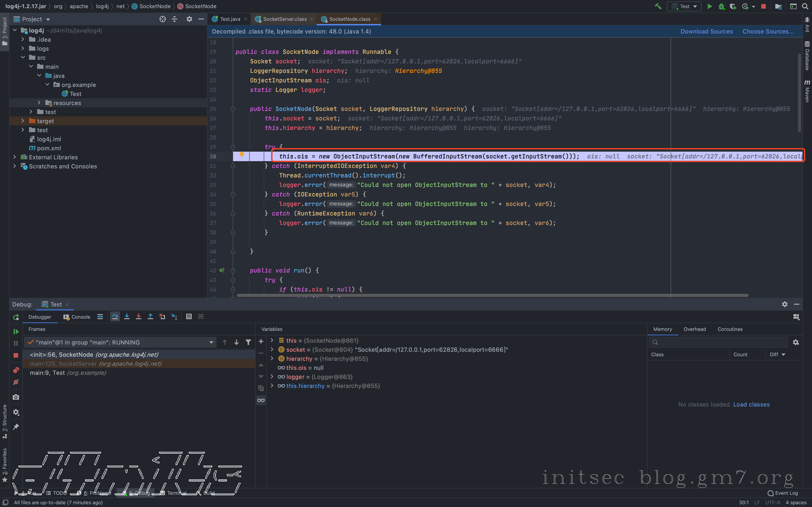
Task: Click the Step Into debugger icon
Action: click(x=127, y=317)
